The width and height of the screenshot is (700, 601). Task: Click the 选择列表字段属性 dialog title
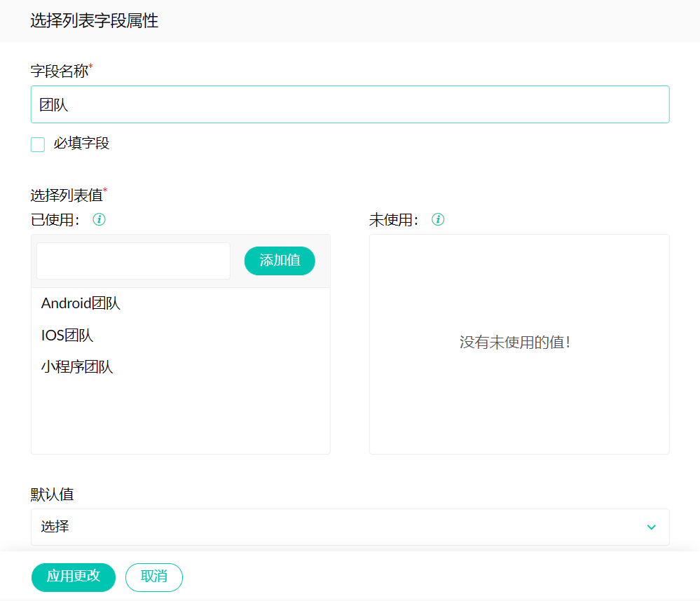[94, 21]
